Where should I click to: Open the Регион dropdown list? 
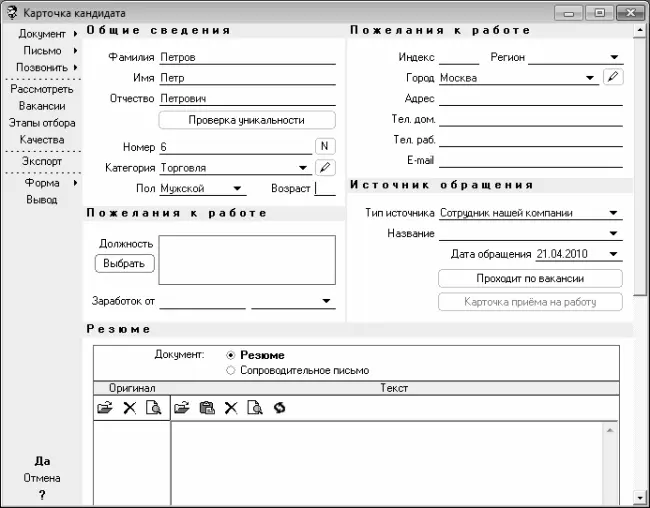coord(613,58)
